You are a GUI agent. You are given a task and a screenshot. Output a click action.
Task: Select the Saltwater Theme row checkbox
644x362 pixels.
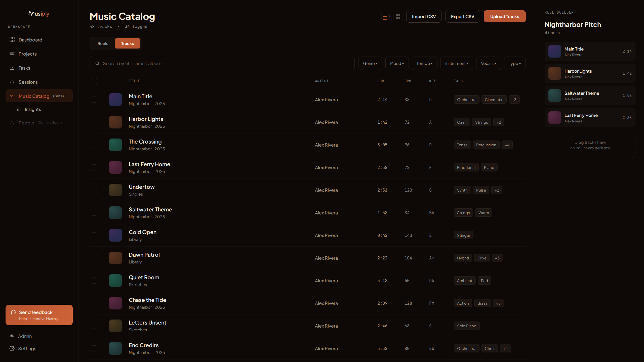click(94, 213)
